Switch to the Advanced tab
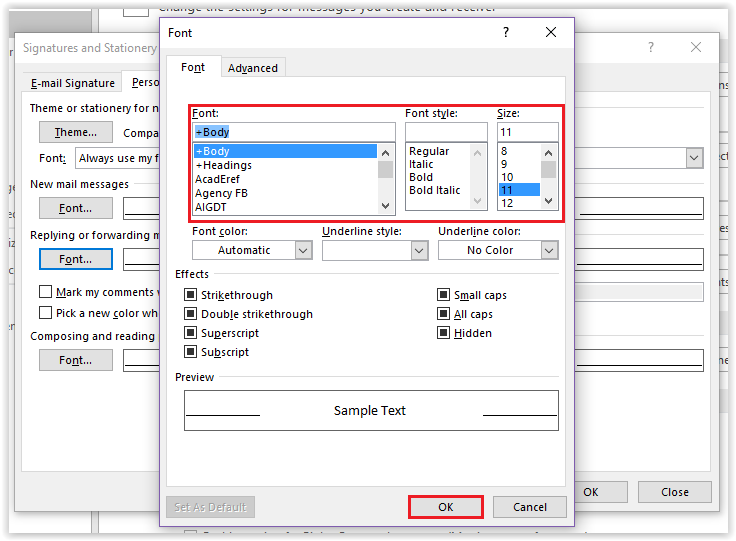Viewport: 736px width, 541px height. tap(253, 68)
